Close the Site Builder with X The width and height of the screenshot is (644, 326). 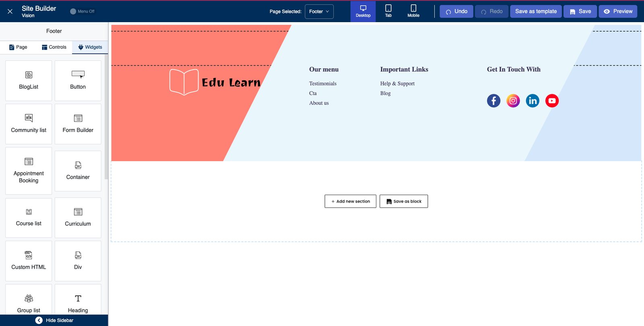point(10,11)
